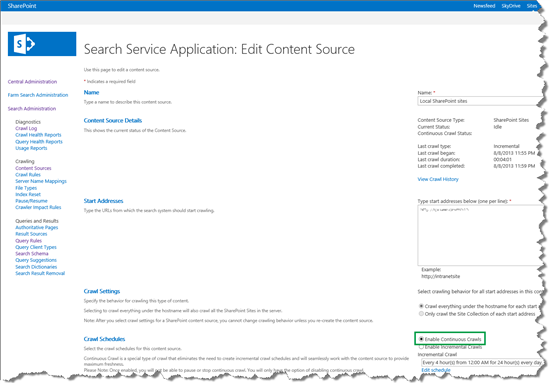550x384 pixels.
Task: Click the Crawl Schedules section heading
Action: [x=104, y=339]
